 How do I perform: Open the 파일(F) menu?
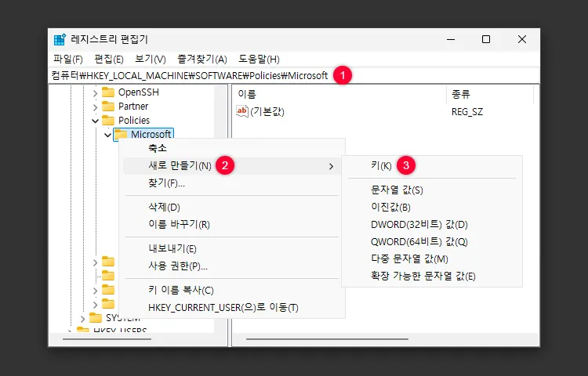(x=68, y=60)
